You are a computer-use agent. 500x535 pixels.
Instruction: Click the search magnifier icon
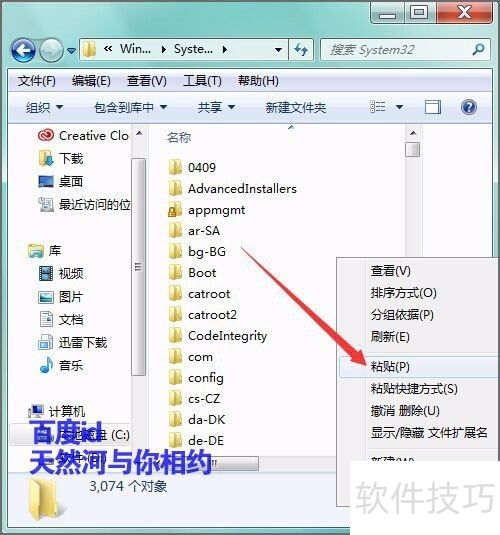pyautogui.click(x=478, y=49)
